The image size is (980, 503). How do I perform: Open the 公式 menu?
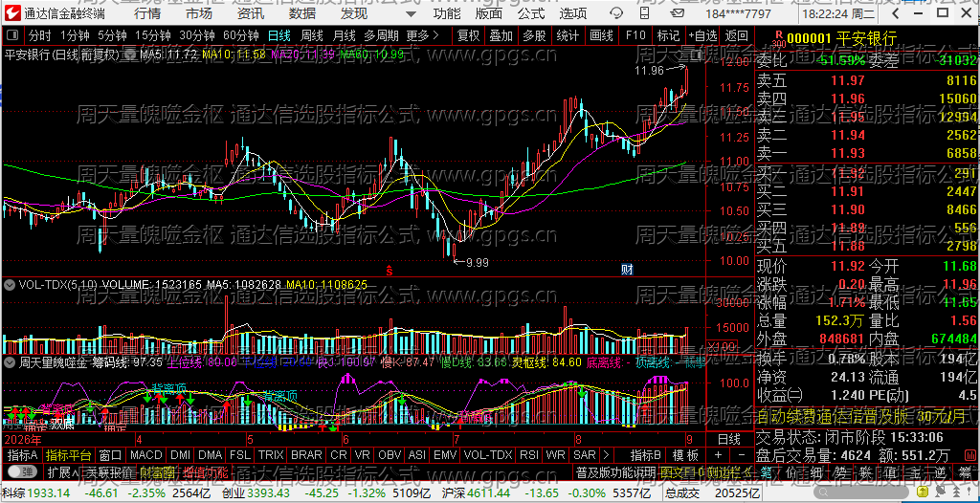click(x=530, y=13)
